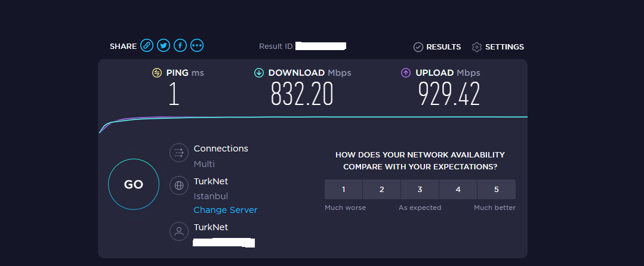Click the ping icon

(x=157, y=73)
